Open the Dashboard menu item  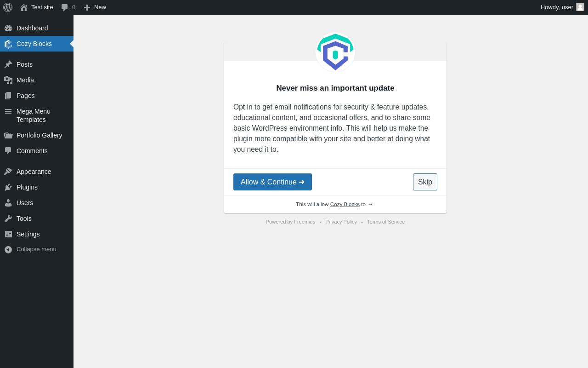tap(37, 28)
